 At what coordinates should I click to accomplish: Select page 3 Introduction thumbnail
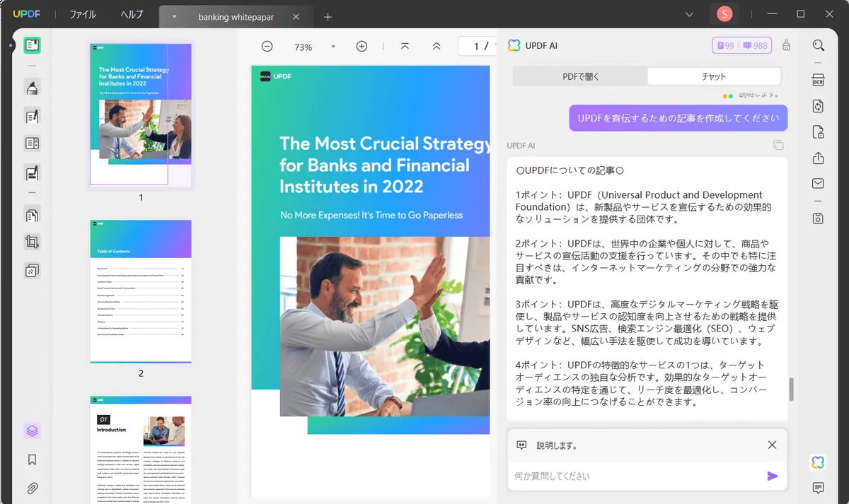141,450
